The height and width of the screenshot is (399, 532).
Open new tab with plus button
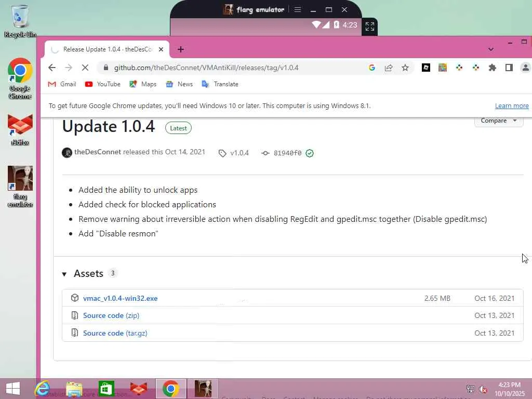(180, 49)
